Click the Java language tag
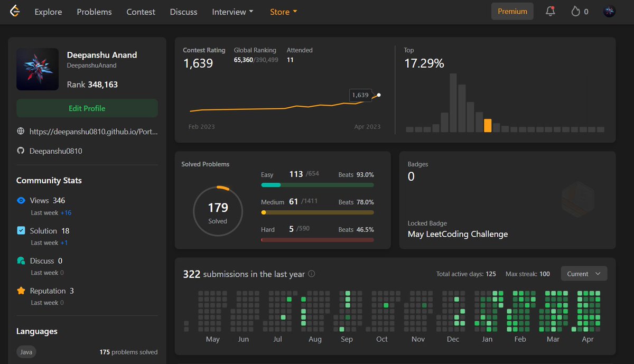Viewport: 634px width, 364px height. [x=26, y=352]
